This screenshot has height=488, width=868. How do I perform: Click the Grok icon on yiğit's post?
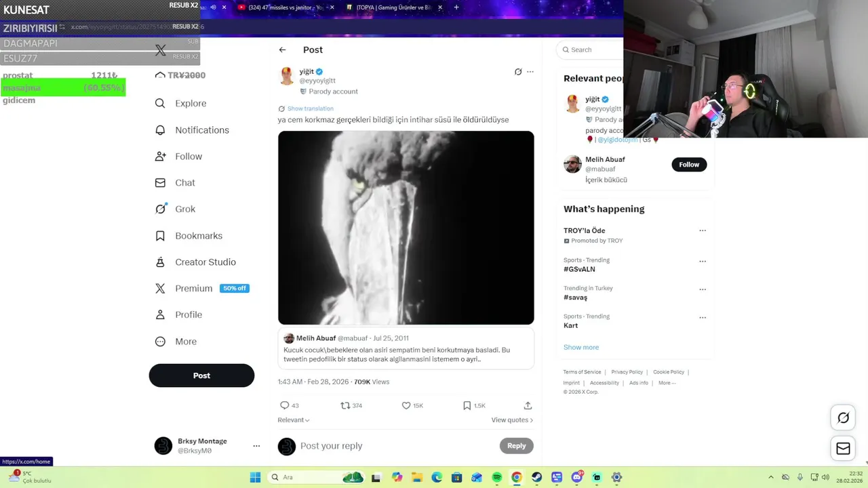(518, 72)
